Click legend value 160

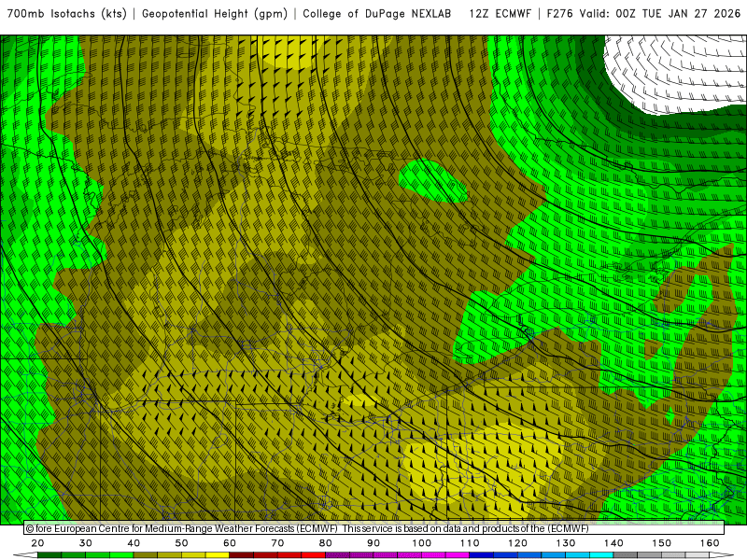pyautogui.click(x=710, y=543)
